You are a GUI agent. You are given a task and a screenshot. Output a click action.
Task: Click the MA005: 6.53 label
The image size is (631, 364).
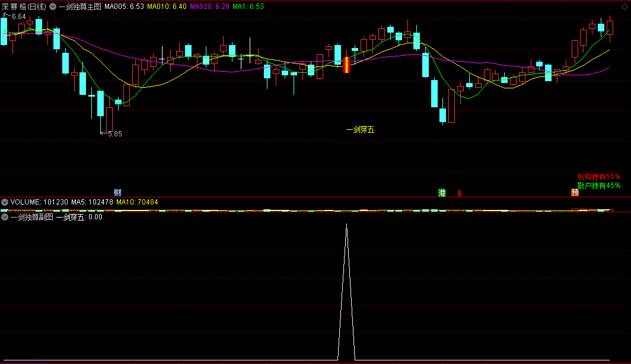click(124, 7)
